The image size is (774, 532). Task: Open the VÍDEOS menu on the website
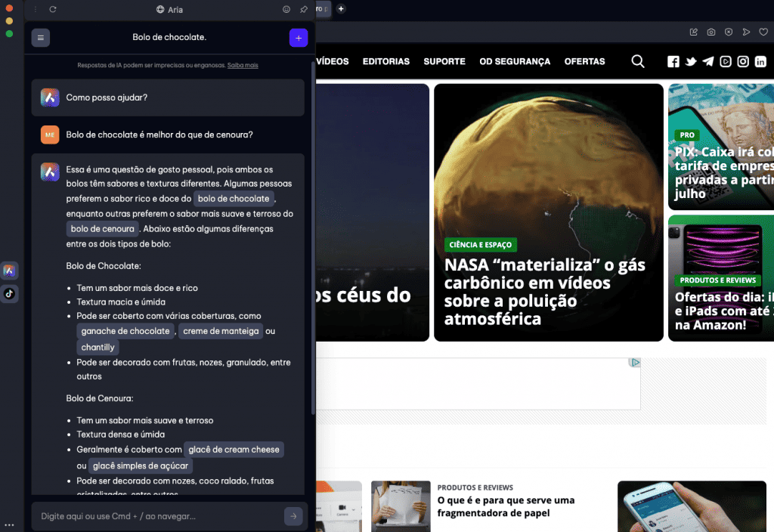[x=333, y=61]
